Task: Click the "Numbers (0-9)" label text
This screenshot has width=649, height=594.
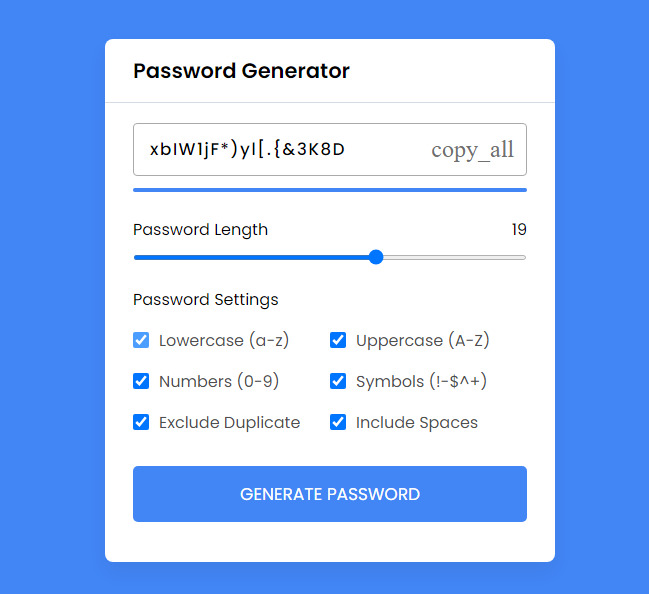Action: pyautogui.click(x=219, y=381)
